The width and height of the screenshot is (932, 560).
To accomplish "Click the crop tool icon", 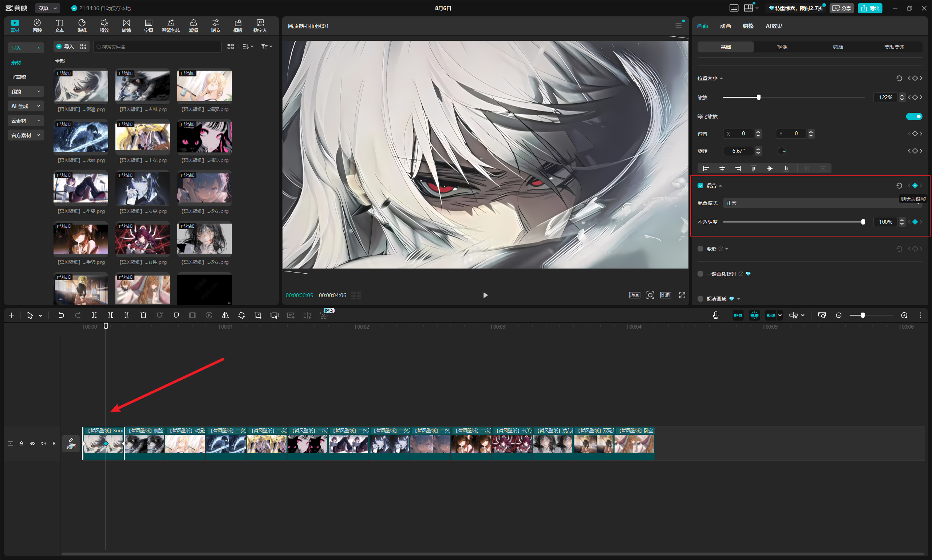I will 258,315.
